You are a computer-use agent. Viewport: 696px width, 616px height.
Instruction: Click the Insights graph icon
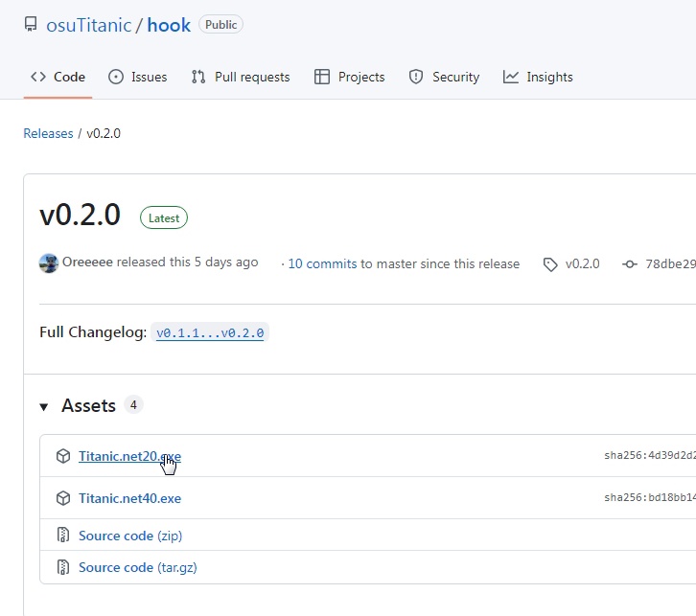(x=511, y=77)
